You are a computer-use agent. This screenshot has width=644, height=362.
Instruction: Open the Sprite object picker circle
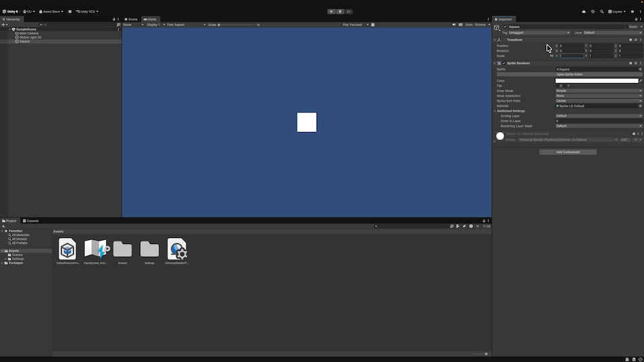coord(640,69)
